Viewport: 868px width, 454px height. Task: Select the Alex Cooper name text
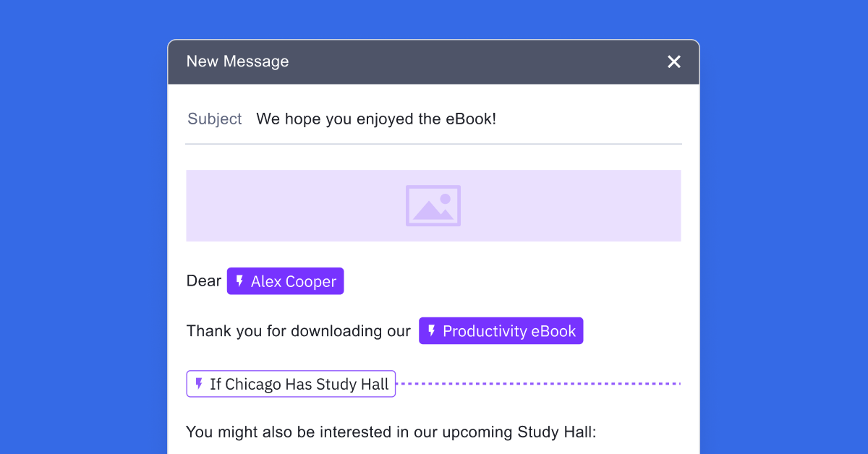294,282
